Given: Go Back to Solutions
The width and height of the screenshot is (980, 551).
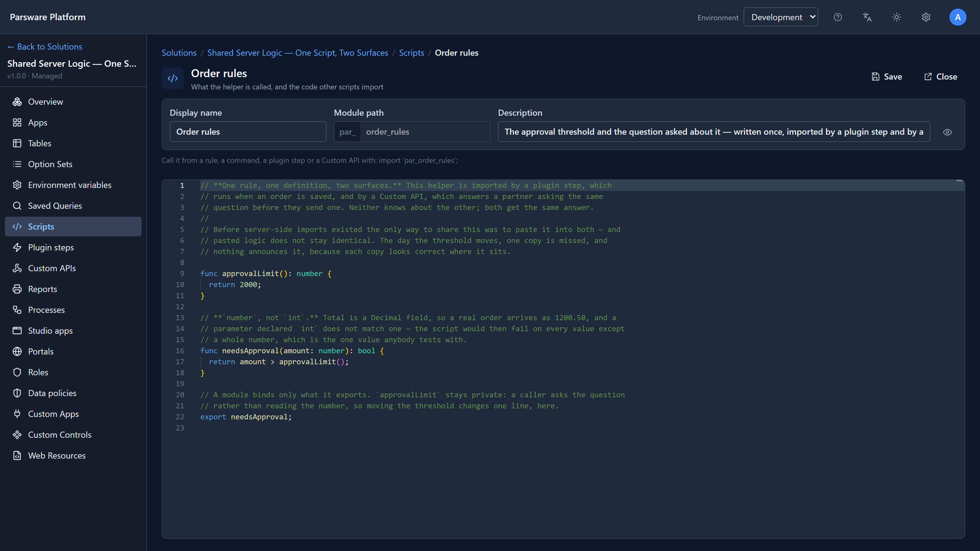Looking at the screenshot, I should click(45, 47).
